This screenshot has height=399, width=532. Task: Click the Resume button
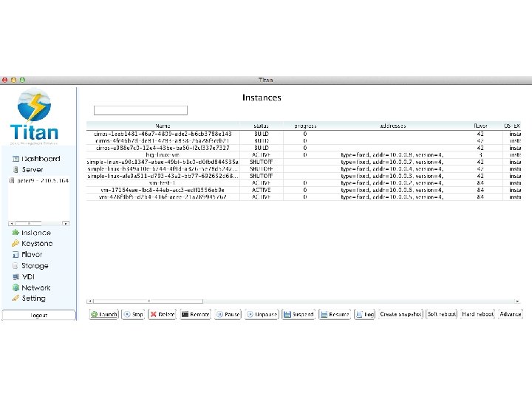335,314
